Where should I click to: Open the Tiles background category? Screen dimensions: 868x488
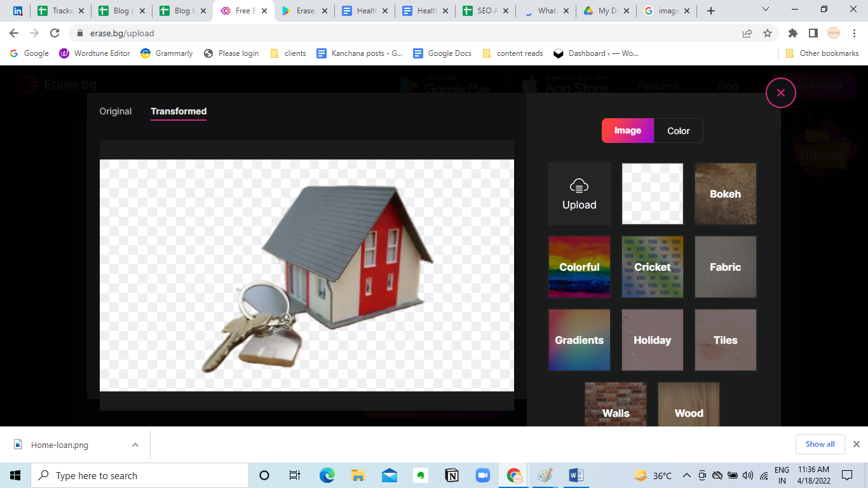[x=726, y=340]
